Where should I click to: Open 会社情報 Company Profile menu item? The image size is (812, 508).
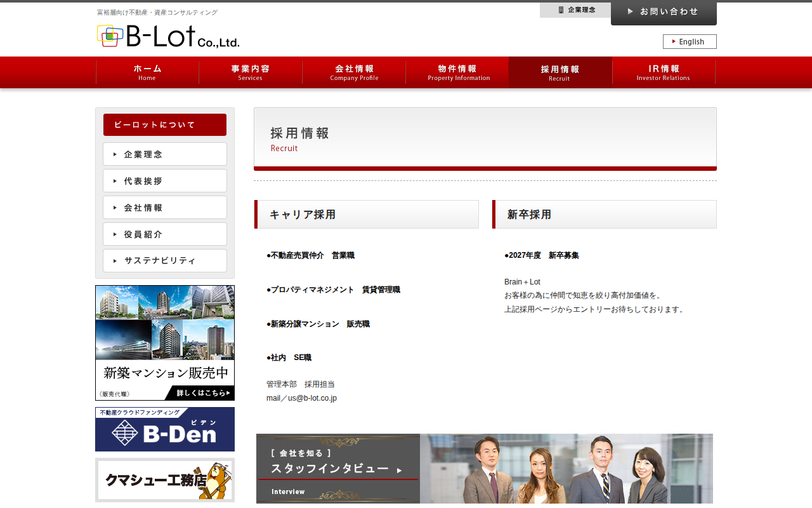coord(354,72)
